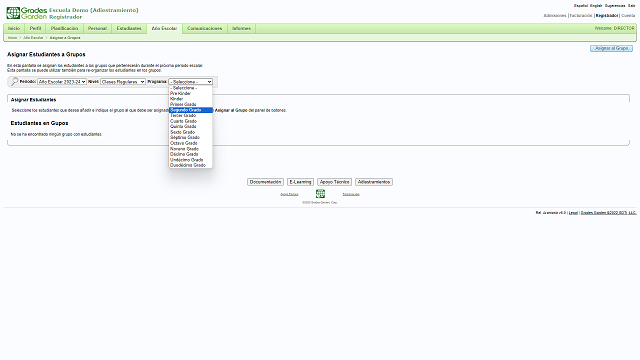Choose Séptimo Grado from the list

coord(191,138)
